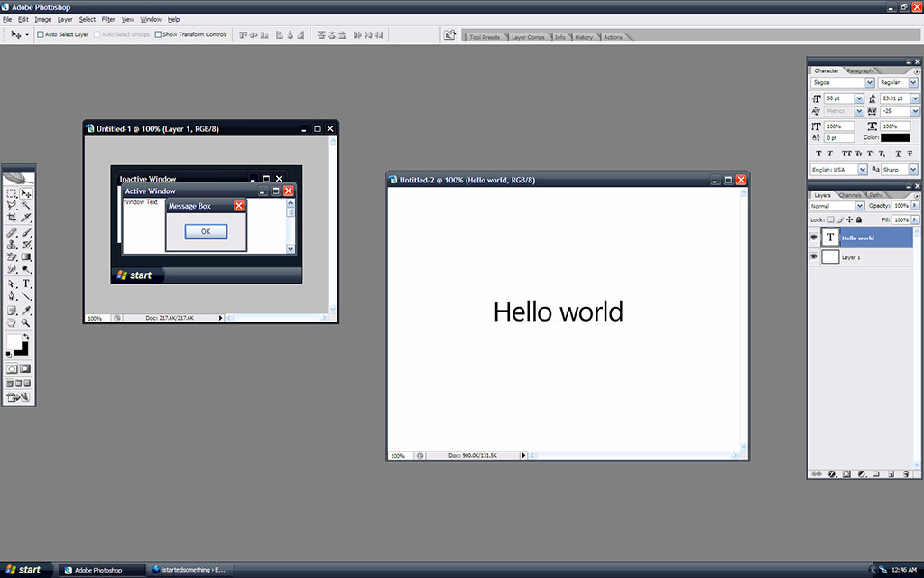Viewport: 924px width, 578px height.
Task: Select the Hand tool
Action: (12, 322)
